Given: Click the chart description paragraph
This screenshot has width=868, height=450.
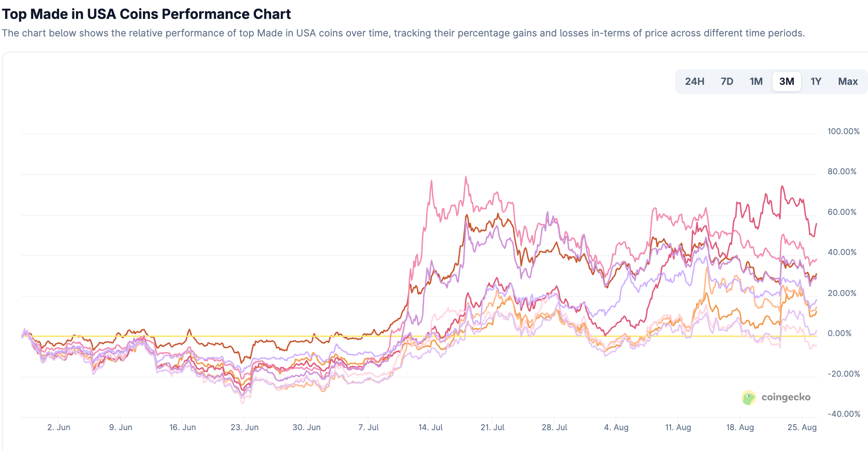Looking at the screenshot, I should pos(403,33).
